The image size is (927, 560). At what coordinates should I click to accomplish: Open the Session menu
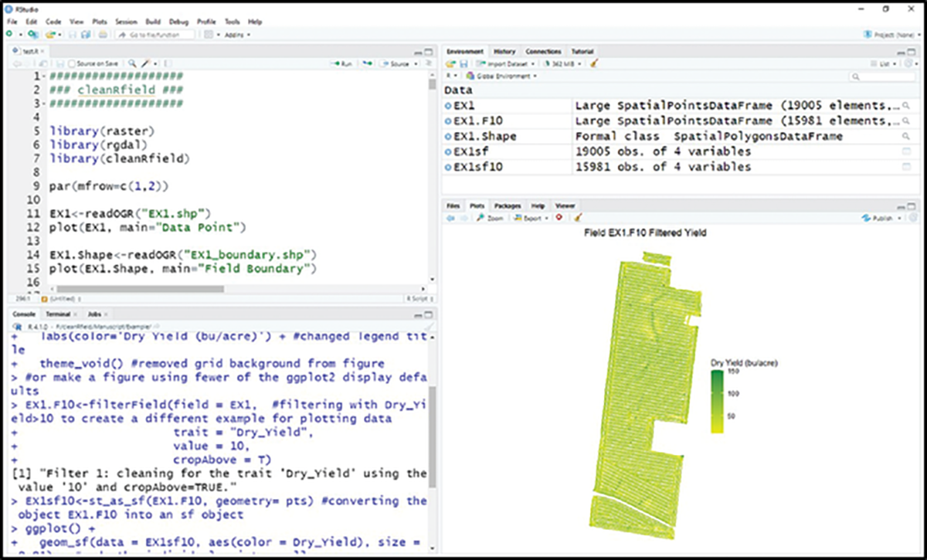126,22
